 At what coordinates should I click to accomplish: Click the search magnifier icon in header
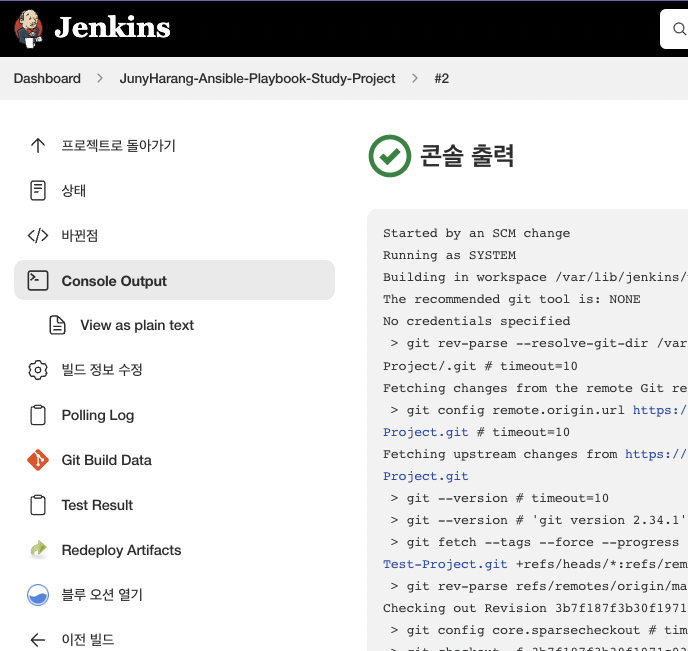point(679,29)
